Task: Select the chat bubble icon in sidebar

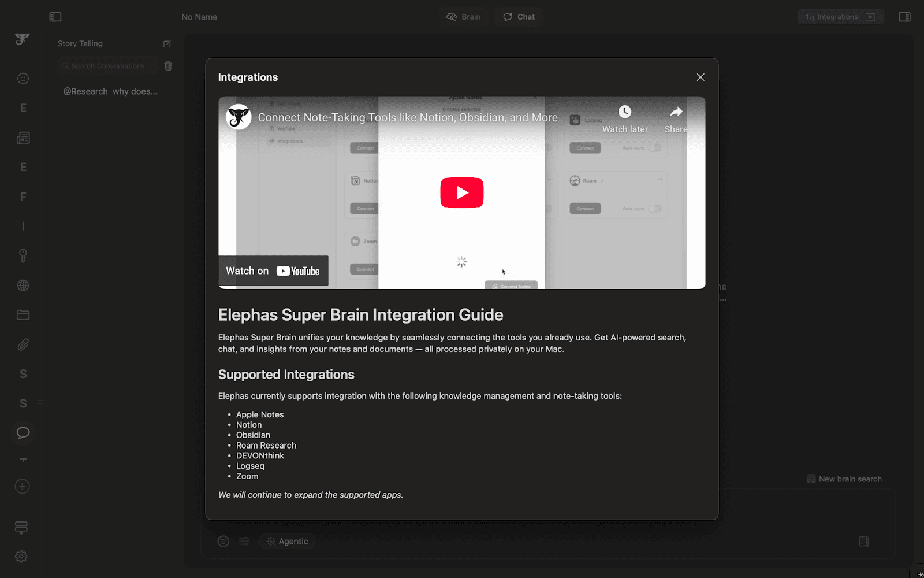Action: (23, 433)
